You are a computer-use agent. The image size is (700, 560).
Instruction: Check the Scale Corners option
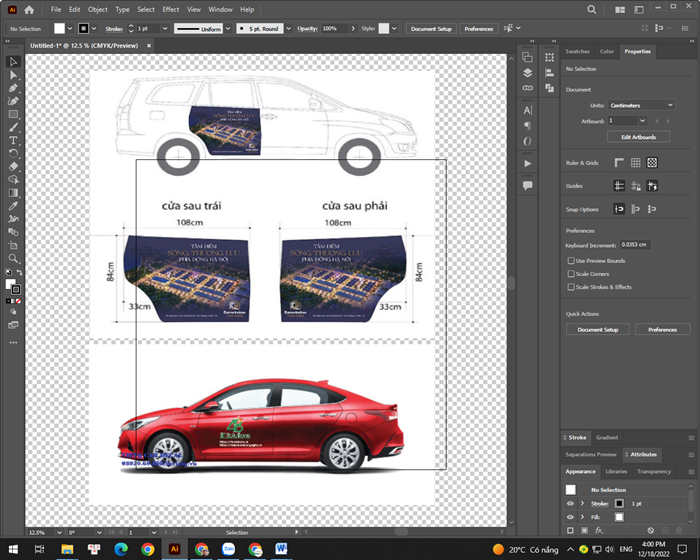pos(570,273)
